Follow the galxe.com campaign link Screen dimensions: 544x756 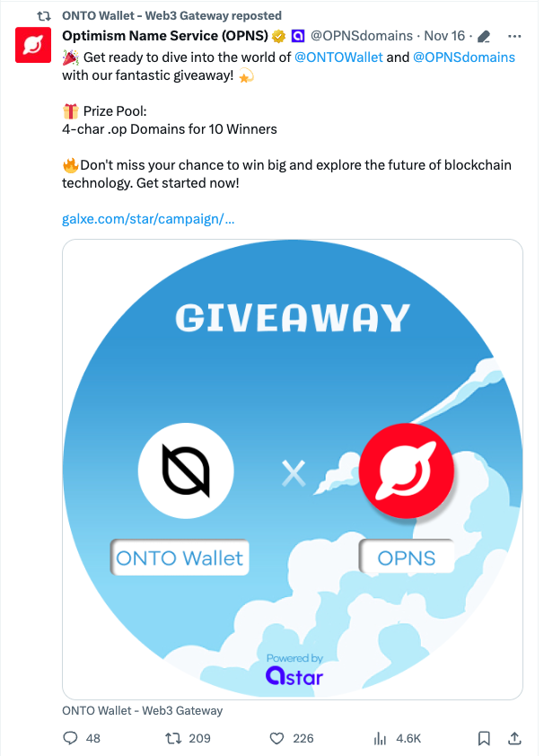148,219
